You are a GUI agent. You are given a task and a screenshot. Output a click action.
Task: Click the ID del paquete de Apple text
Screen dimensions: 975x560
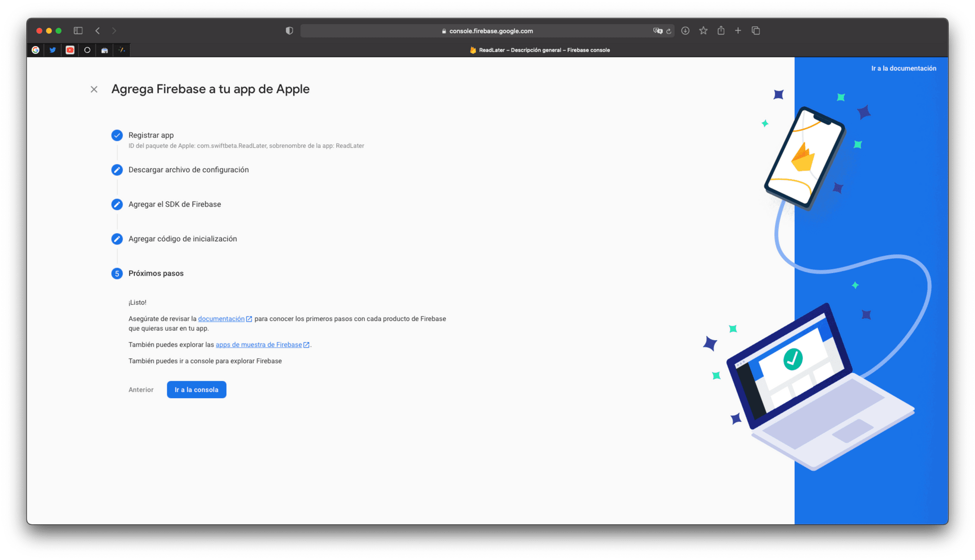pyautogui.click(x=246, y=146)
